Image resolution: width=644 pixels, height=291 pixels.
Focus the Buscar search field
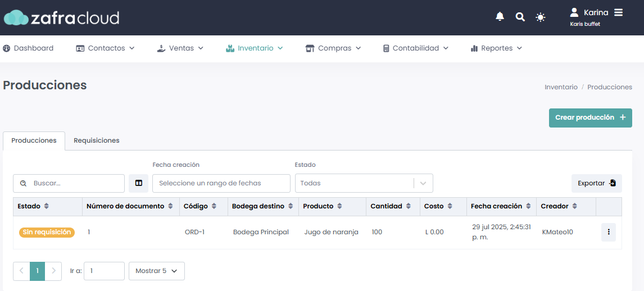tap(69, 184)
